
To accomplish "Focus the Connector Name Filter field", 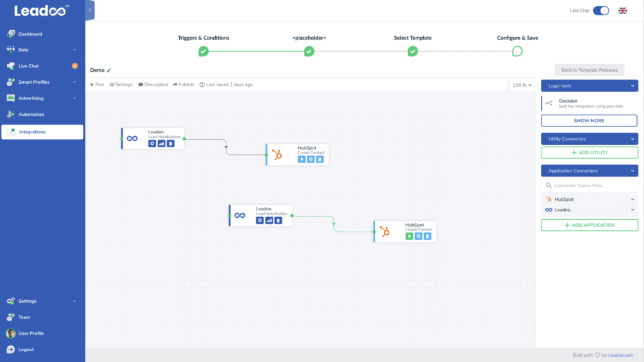I will (x=589, y=186).
